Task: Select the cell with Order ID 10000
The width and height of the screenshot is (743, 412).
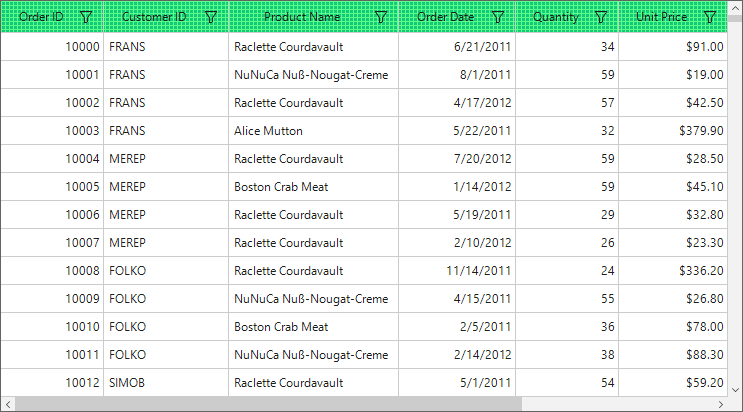Action: [x=52, y=46]
